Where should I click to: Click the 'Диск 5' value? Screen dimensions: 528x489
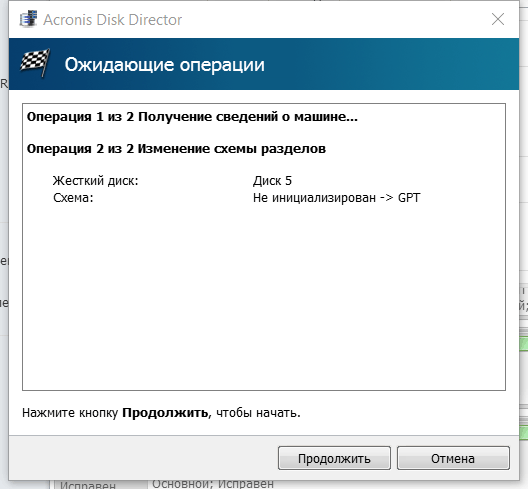(272, 181)
